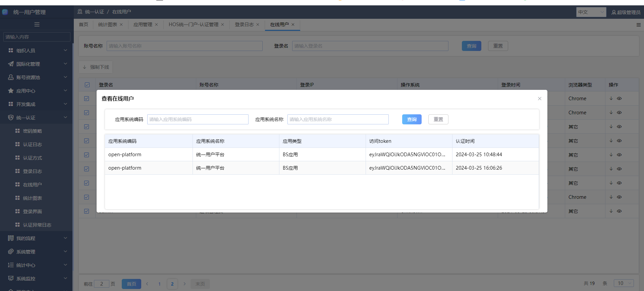644x291 pixels.
Task: Close the 查看在线用户 dialog
Action: coord(540,99)
